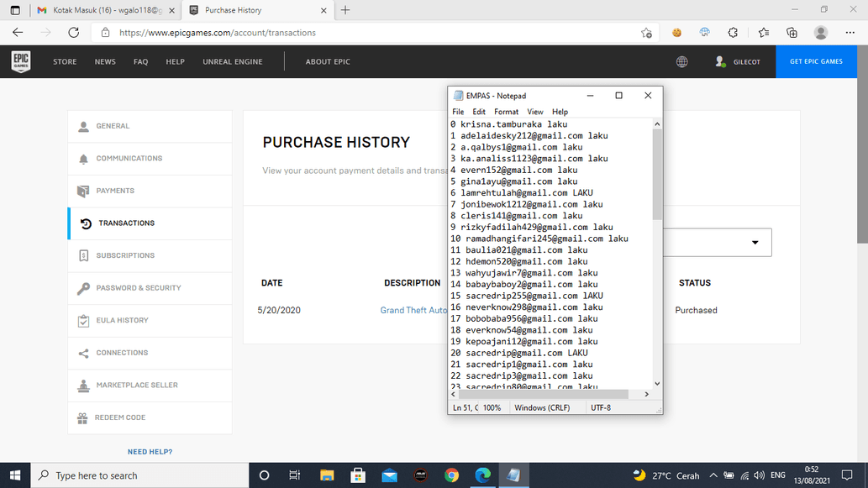Open EULA History in sidebar

click(150, 320)
